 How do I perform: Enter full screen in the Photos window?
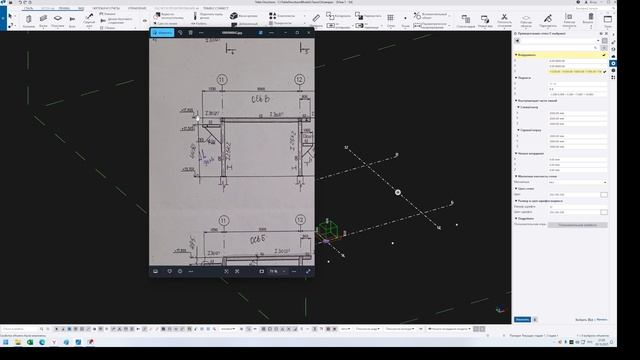click(308, 271)
